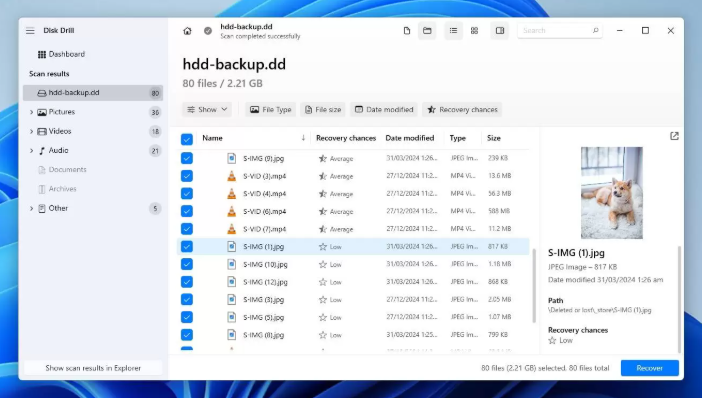The image size is (702, 398).
Task: Uncheck the S-VID (7).mp4 checkbox
Action: point(187,229)
